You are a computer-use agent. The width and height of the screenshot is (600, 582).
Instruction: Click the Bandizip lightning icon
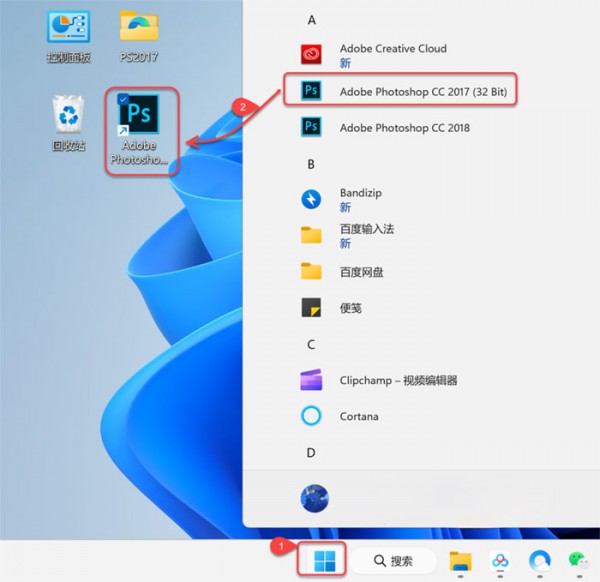click(x=311, y=199)
